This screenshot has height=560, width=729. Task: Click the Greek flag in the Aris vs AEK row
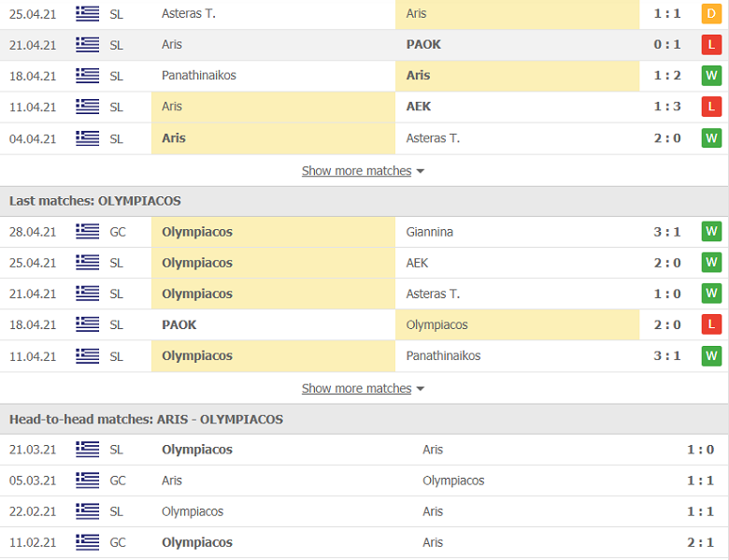tap(88, 107)
